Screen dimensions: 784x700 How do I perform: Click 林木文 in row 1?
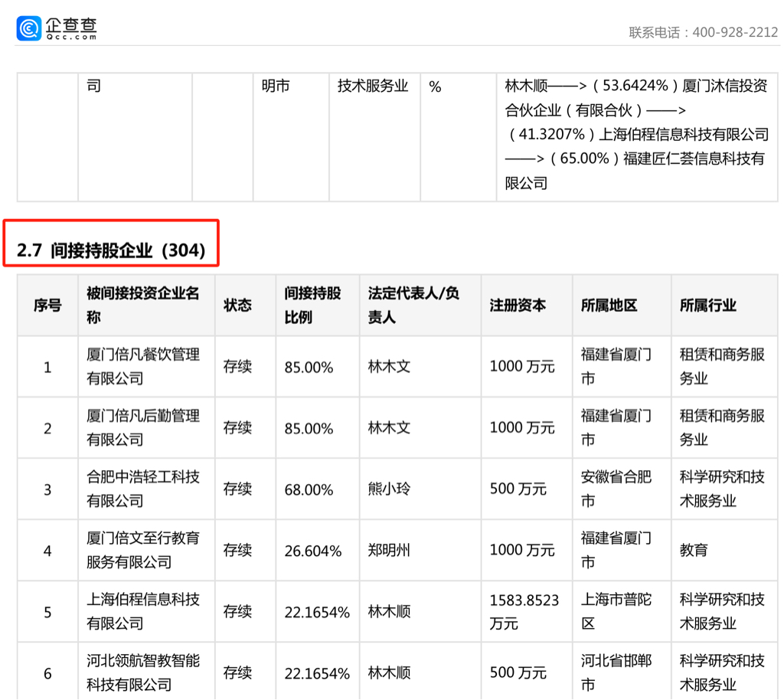[x=389, y=367]
